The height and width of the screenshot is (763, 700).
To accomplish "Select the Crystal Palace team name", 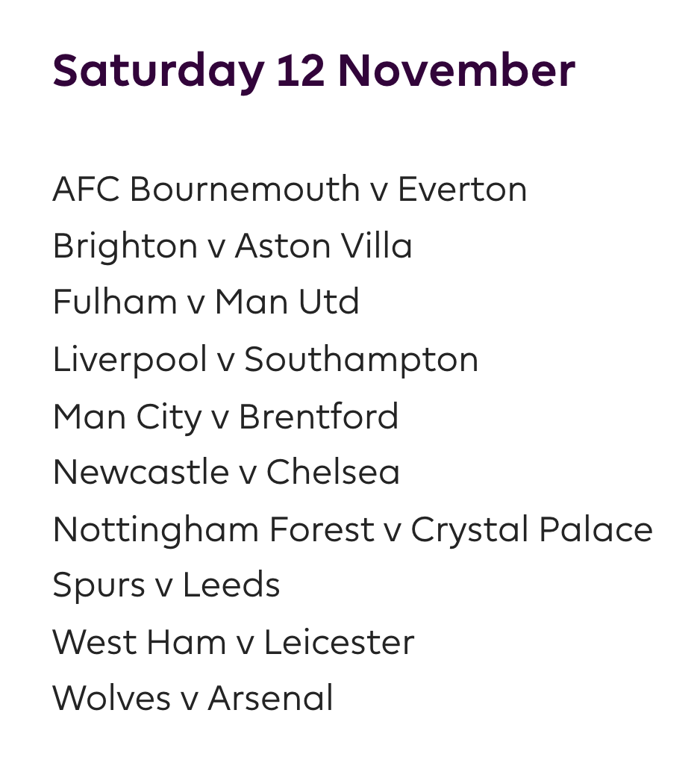I will (x=531, y=530).
